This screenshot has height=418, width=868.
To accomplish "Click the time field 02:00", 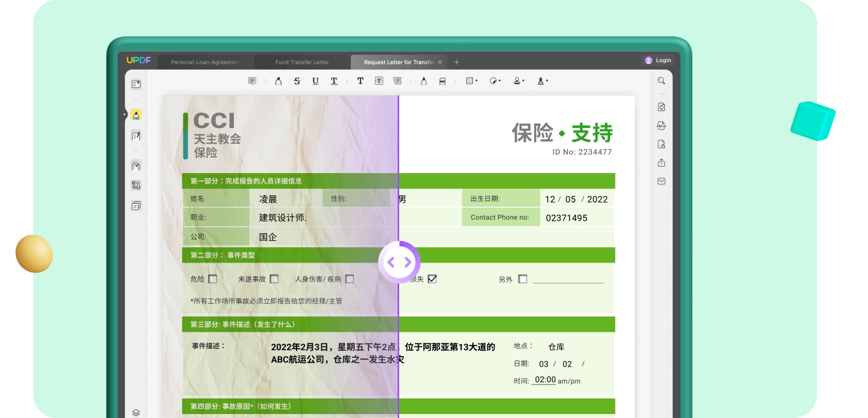I will click(545, 380).
